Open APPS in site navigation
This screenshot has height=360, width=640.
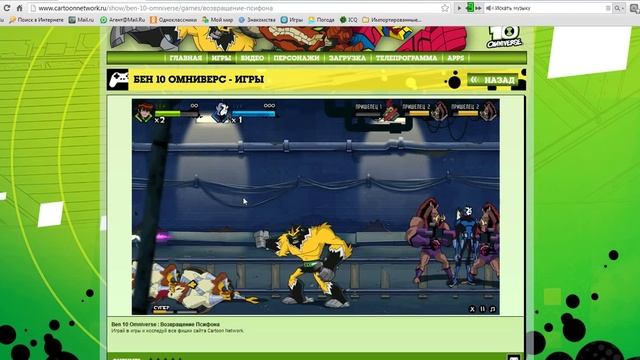point(456,58)
